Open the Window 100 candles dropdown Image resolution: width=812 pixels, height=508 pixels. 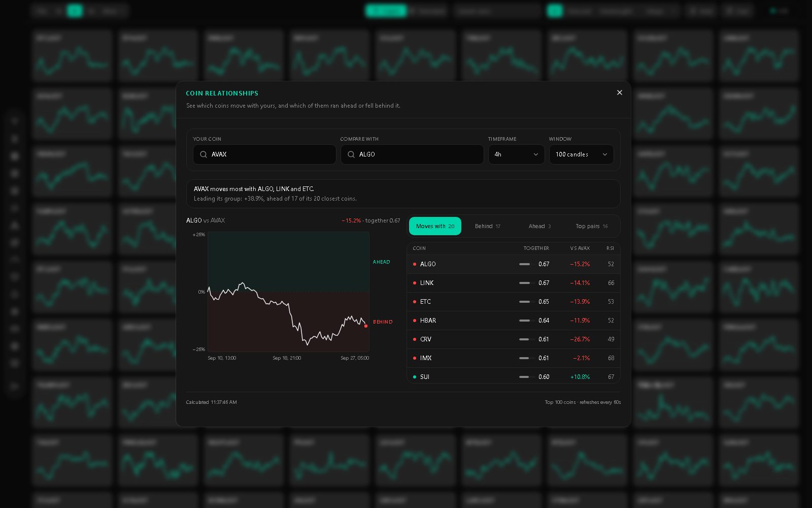[581, 154]
